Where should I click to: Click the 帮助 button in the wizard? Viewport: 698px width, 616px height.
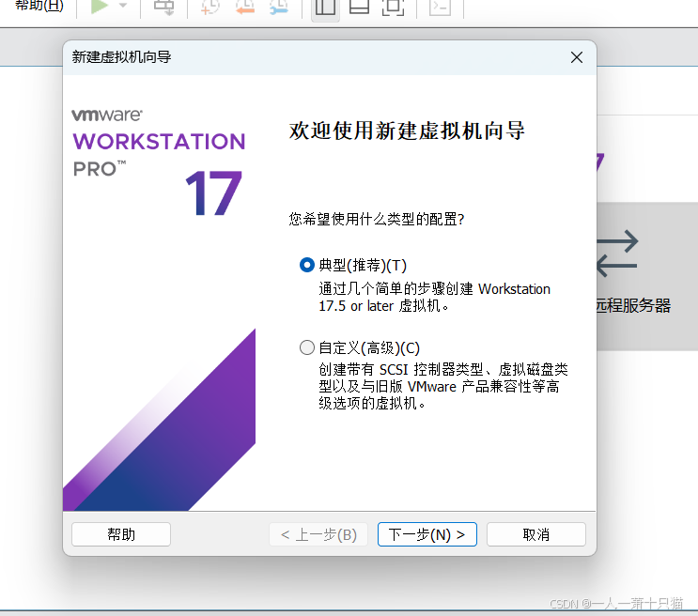tap(121, 534)
